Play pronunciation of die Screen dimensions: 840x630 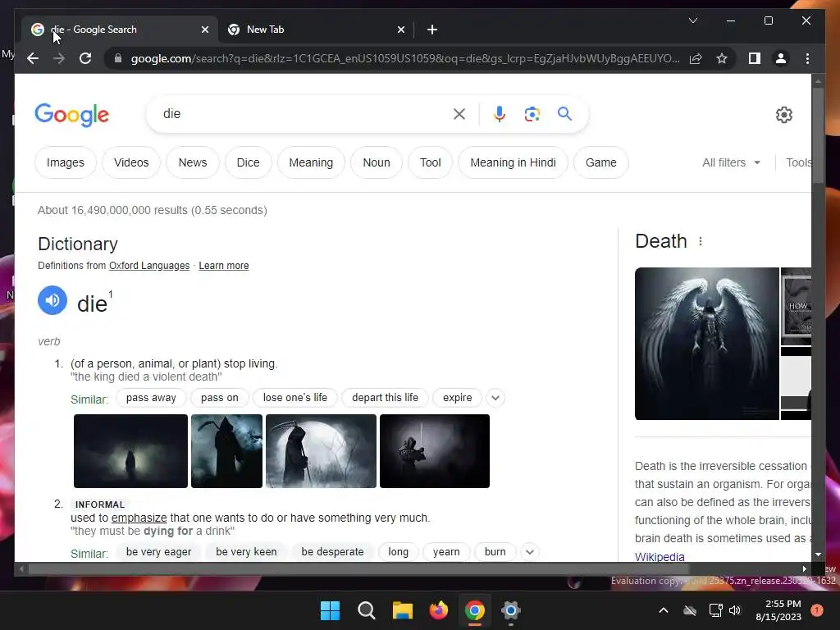(52, 300)
